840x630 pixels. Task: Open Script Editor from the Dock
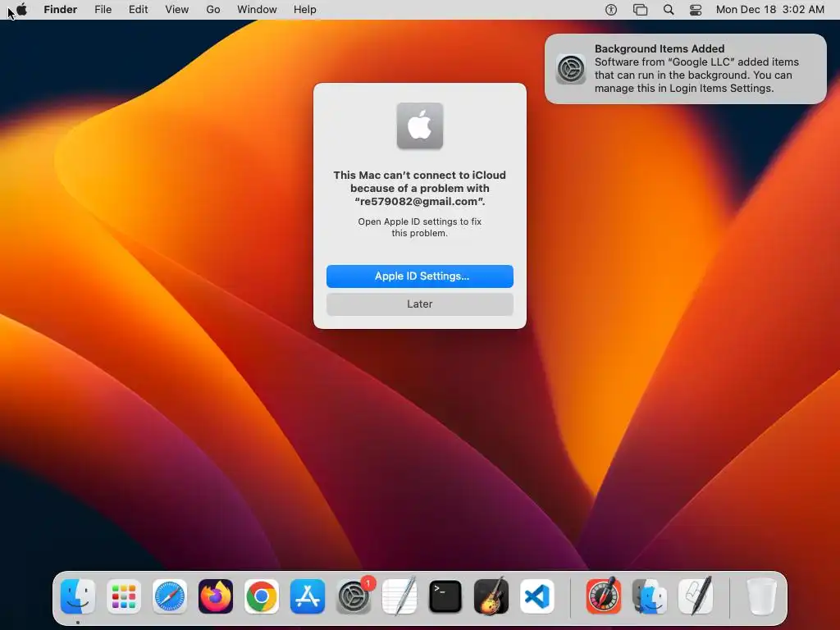tap(696, 596)
